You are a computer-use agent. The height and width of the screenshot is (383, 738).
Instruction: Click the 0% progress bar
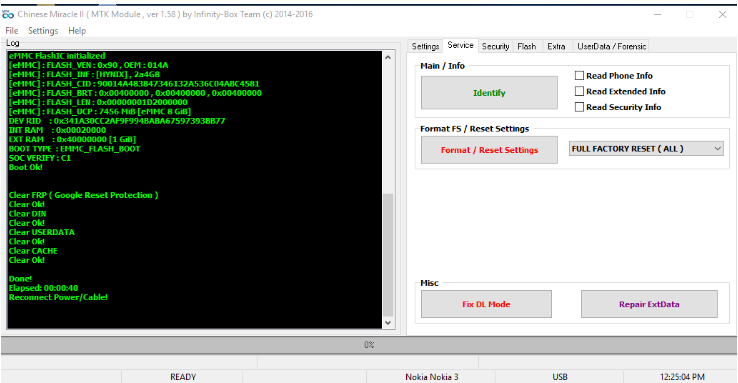[x=369, y=345]
